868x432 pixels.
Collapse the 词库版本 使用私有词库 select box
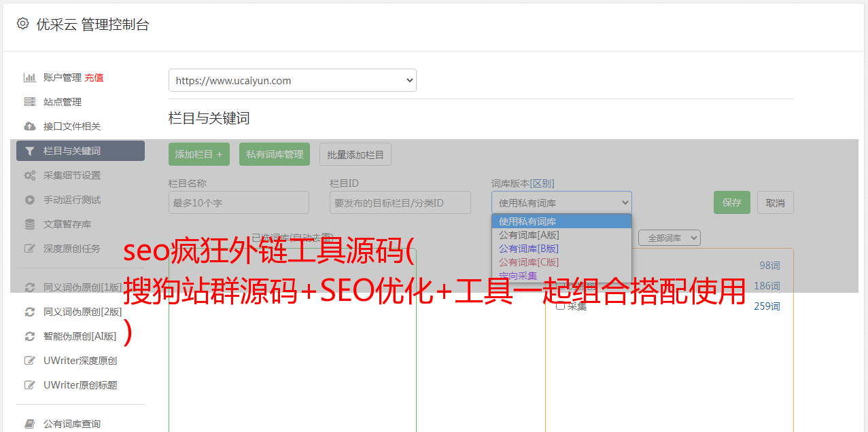(x=561, y=202)
